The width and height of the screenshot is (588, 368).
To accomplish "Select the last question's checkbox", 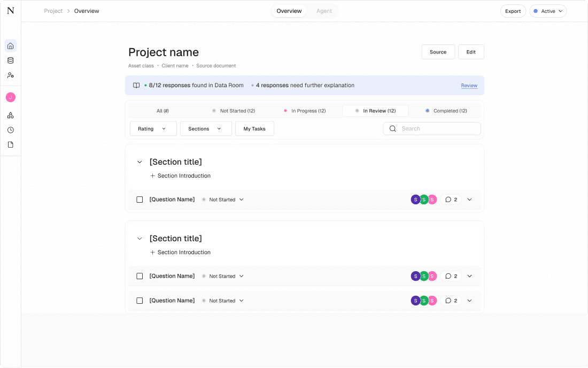I will coord(140,301).
